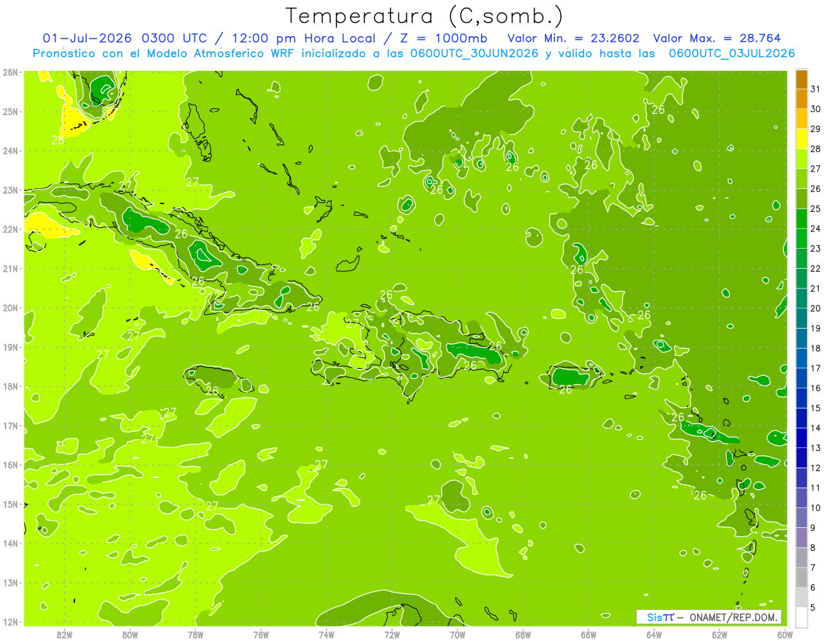Click the '16N' latitude axis label
This screenshot has width=834, height=644.
(10, 465)
